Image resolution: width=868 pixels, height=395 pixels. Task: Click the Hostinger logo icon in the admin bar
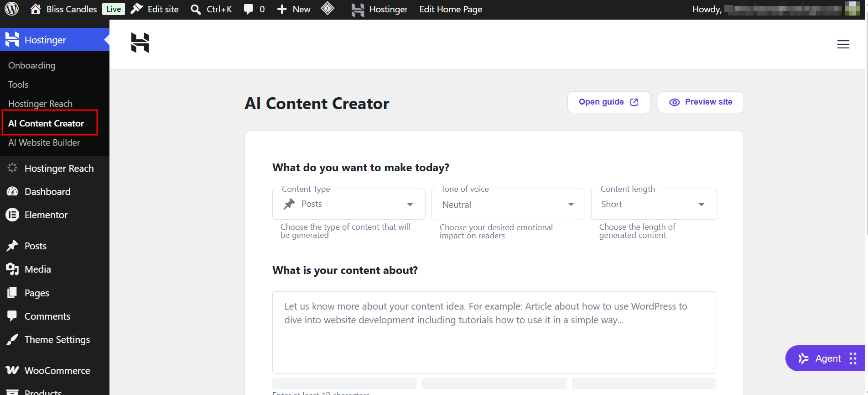point(358,10)
